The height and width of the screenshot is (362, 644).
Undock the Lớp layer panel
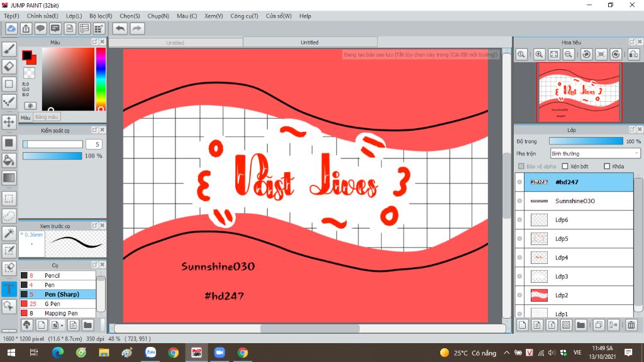point(632,129)
